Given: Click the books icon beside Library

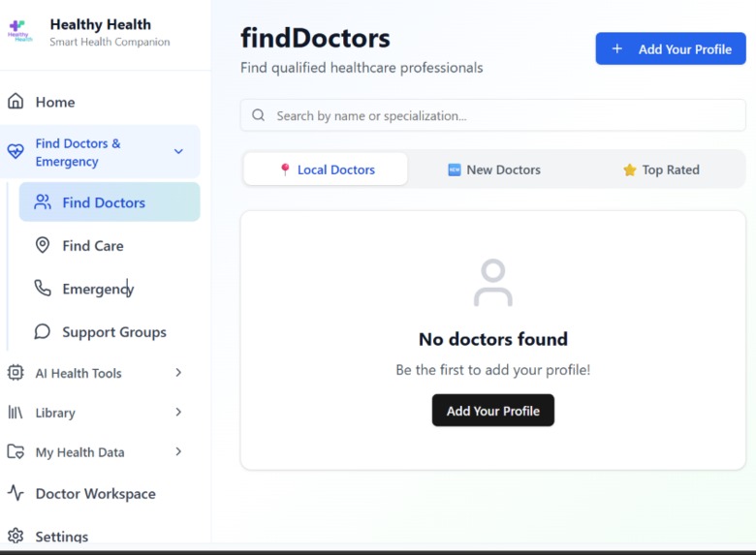Looking at the screenshot, I should click(x=16, y=413).
